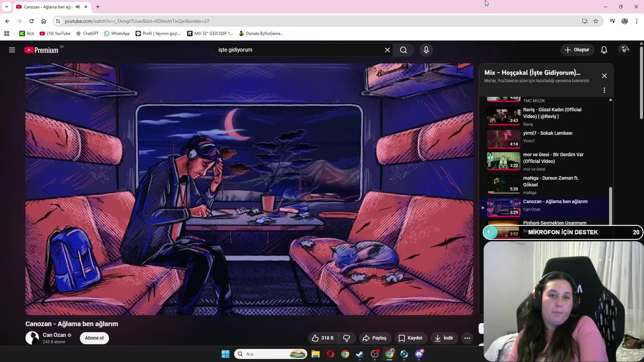Open a new browser tab

click(x=98, y=7)
